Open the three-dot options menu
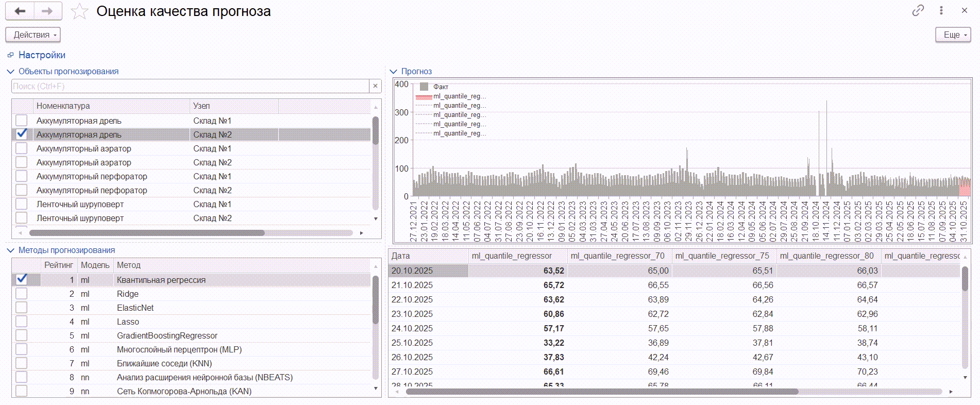 coord(941,11)
